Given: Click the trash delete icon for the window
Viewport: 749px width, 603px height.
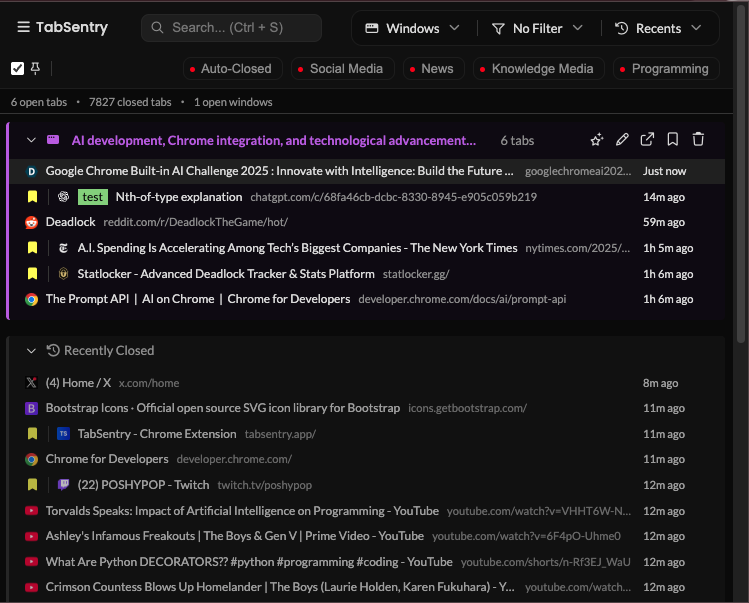Looking at the screenshot, I should point(698,140).
